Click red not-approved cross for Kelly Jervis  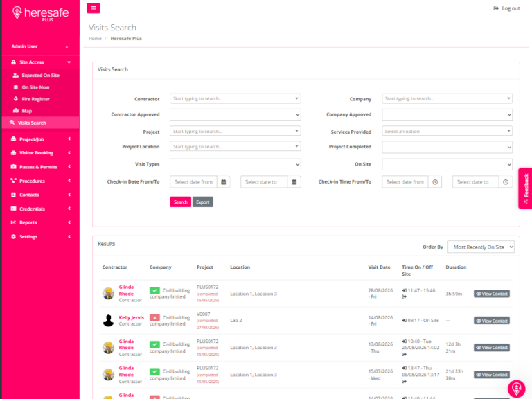154,317
